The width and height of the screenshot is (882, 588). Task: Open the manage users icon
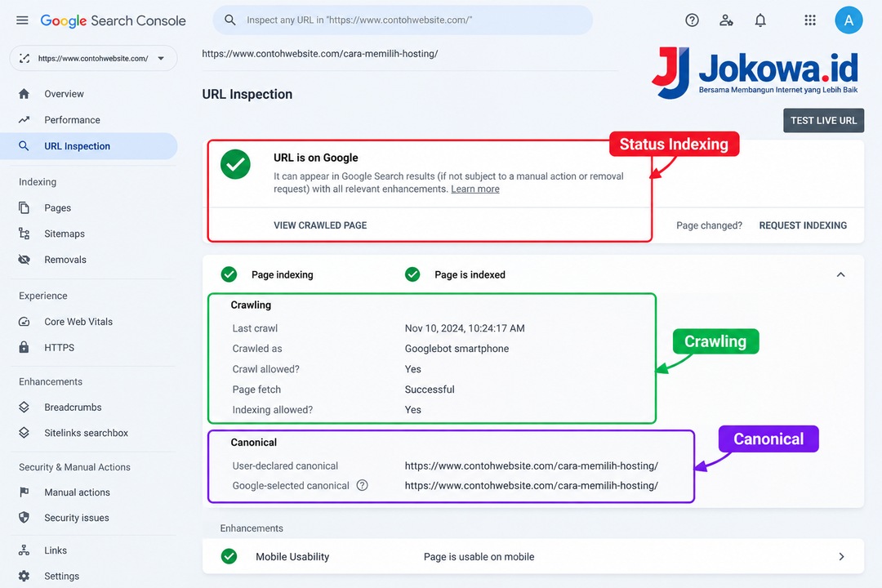point(726,20)
